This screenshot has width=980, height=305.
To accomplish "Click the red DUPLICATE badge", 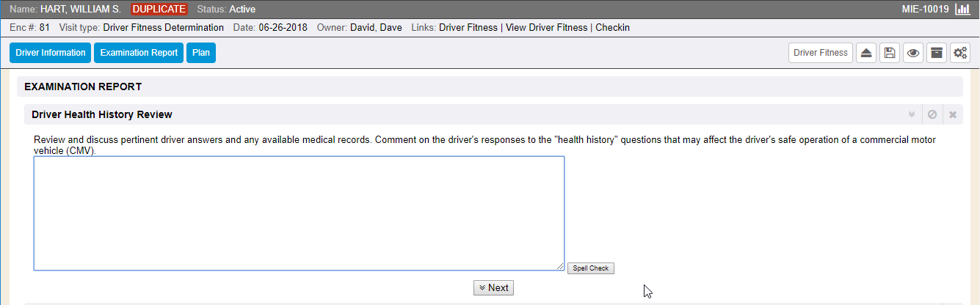I will tap(159, 10).
